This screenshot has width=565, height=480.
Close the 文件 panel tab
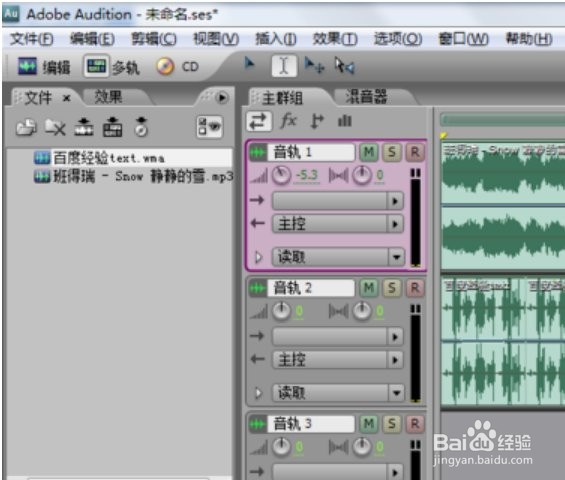click(x=67, y=98)
